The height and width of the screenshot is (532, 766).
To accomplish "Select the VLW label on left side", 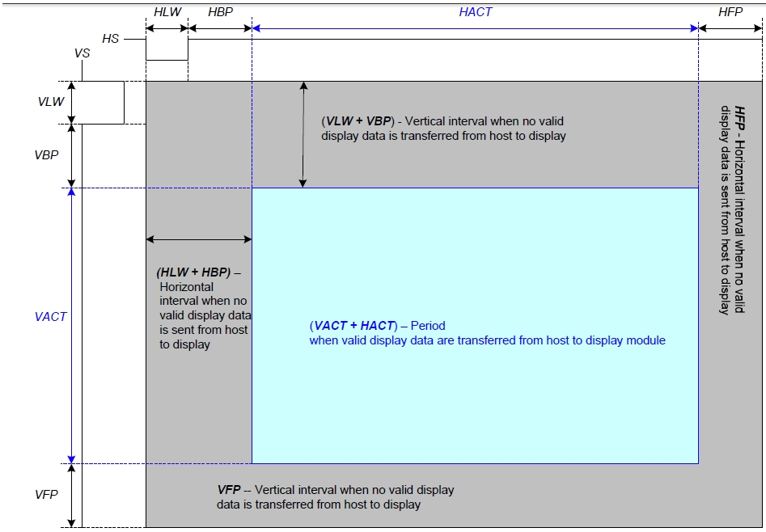I will click(x=50, y=103).
